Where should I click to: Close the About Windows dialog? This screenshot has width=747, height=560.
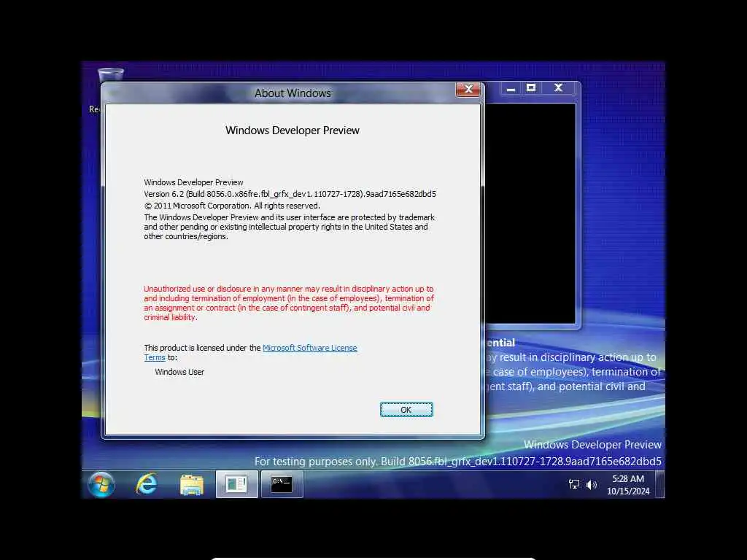coord(468,89)
